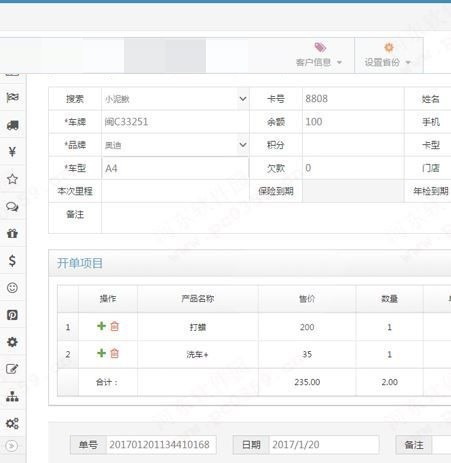Screen dimensions: 451x463
Task: Click the quantity cell in 打蜡 row
Action: coord(389,327)
